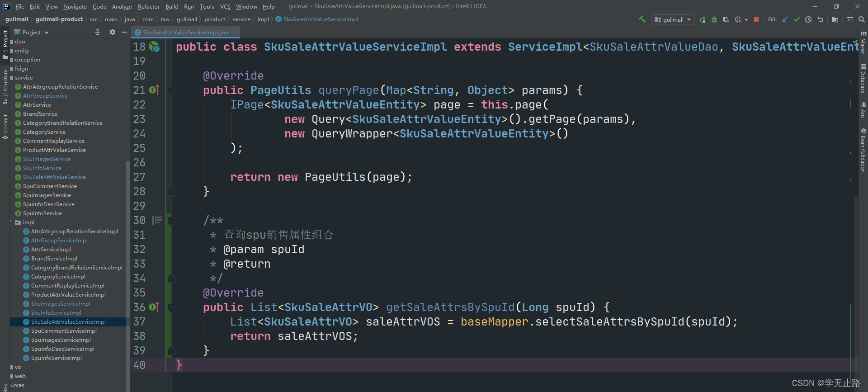Toggle the Database tool window on right
Image resolution: width=868 pixels, height=392 pixels.
tap(863, 79)
